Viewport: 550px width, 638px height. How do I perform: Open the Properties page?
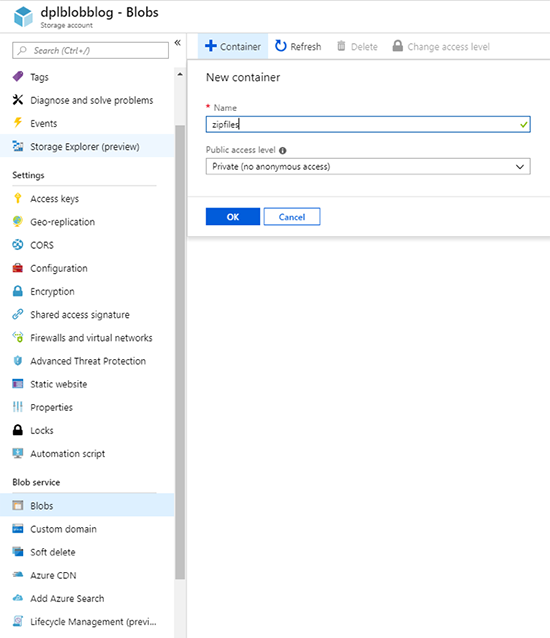click(x=51, y=407)
